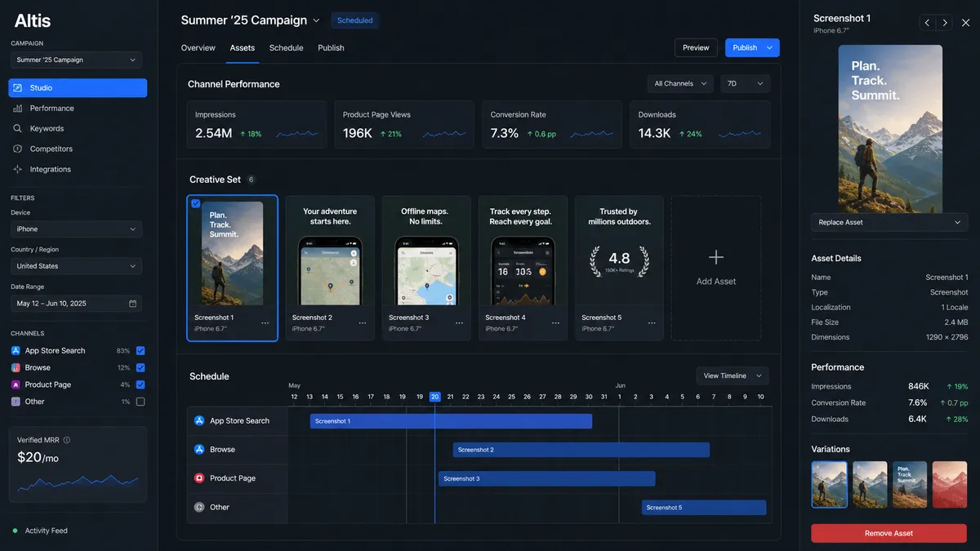This screenshot has height=551, width=980.
Task: Click the Verified MRR info icon
Action: [67, 440]
